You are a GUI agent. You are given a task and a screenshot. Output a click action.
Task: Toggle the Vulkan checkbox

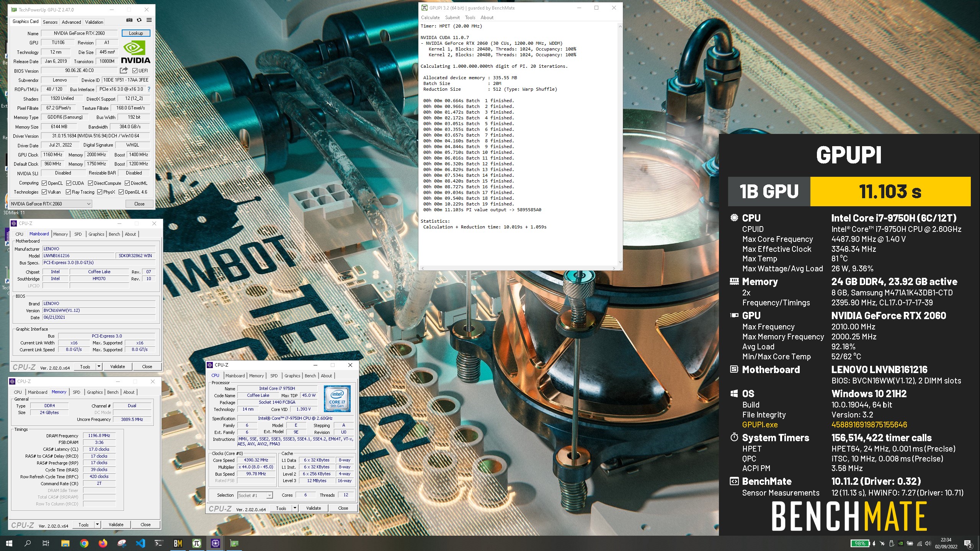(x=44, y=192)
